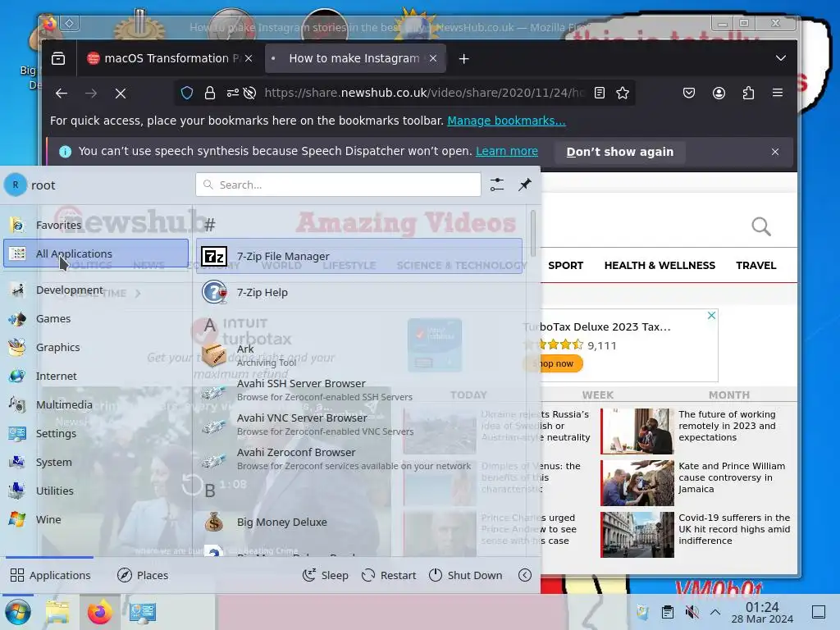Focus the launcher Search field
Image resolution: width=840 pixels, height=630 pixels.
click(x=338, y=185)
